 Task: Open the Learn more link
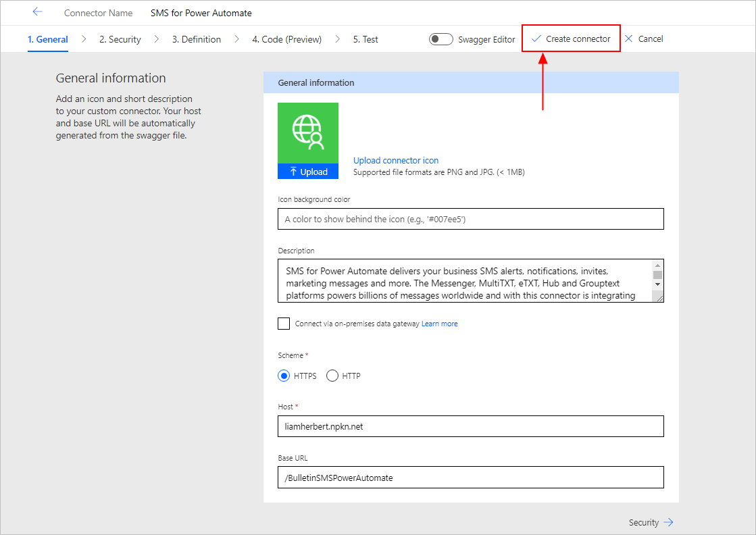440,324
